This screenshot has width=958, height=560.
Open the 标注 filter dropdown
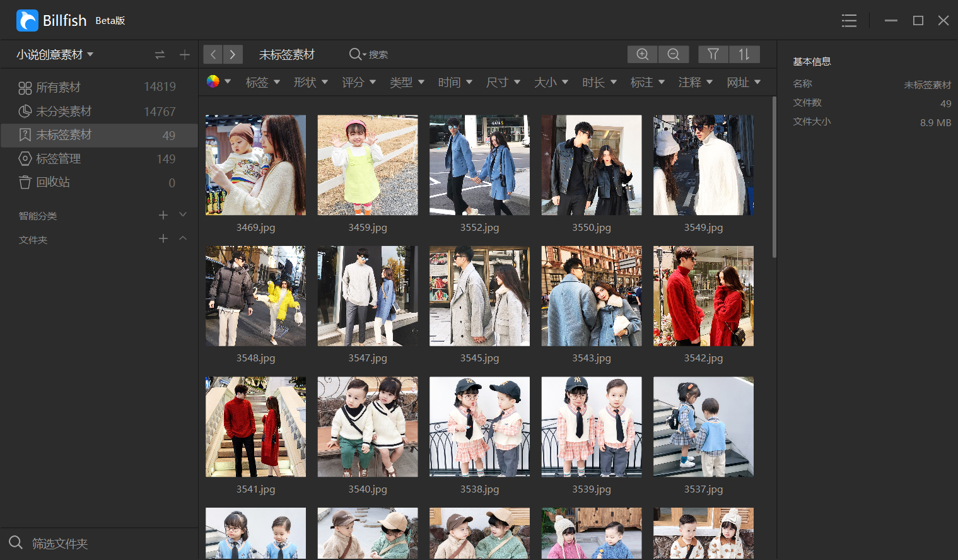[x=648, y=82]
